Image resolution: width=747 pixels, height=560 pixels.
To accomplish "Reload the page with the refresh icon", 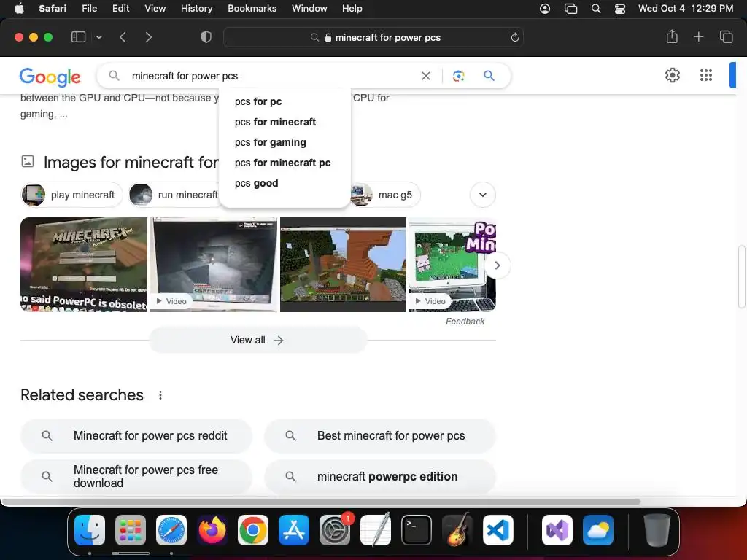I will pos(514,37).
